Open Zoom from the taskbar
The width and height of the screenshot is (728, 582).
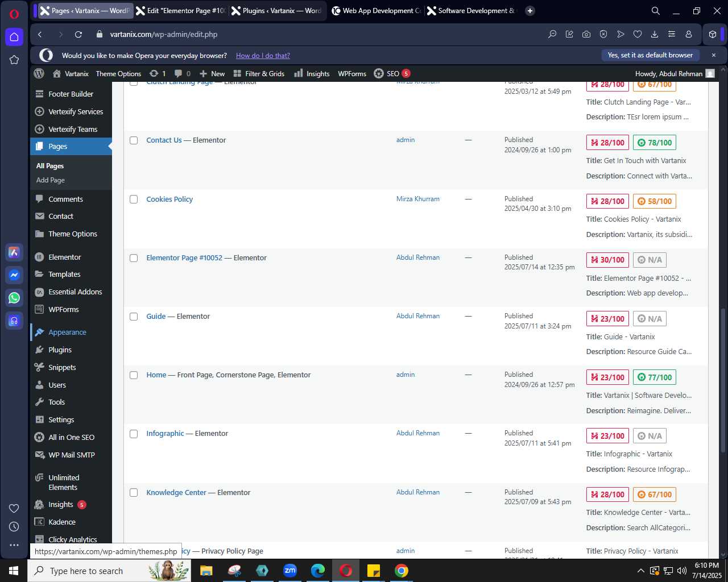pos(290,571)
